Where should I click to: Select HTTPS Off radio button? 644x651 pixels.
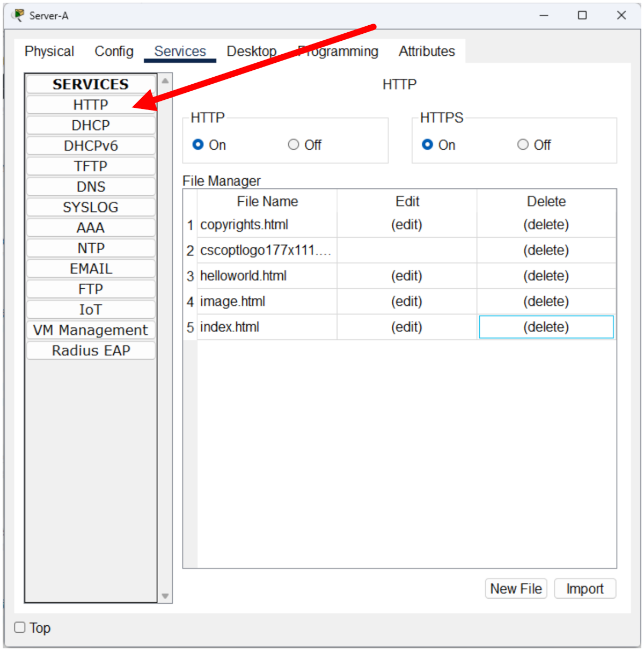click(523, 145)
